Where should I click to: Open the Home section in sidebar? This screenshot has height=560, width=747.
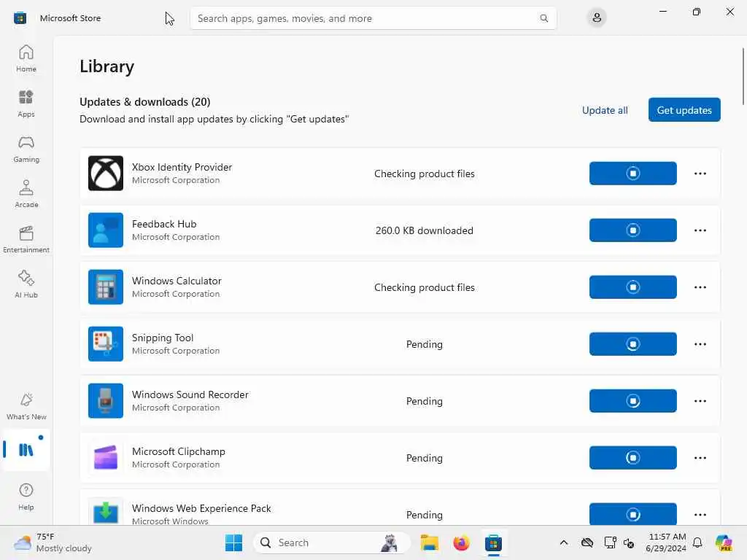tap(26, 58)
